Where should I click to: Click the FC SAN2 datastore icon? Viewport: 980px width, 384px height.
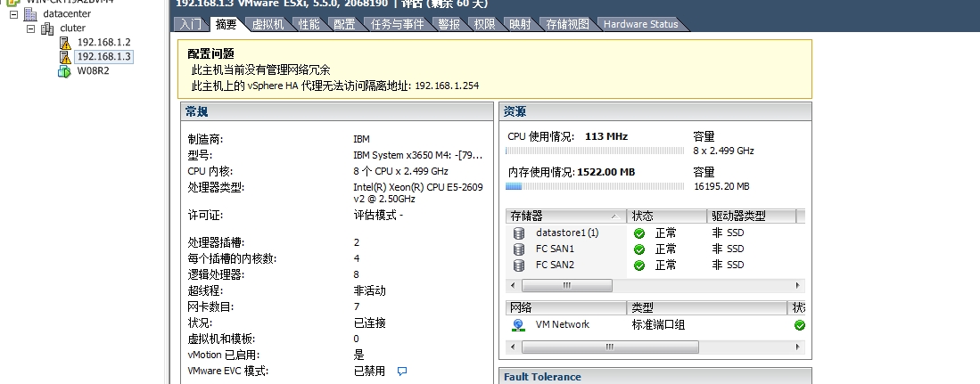(519, 266)
